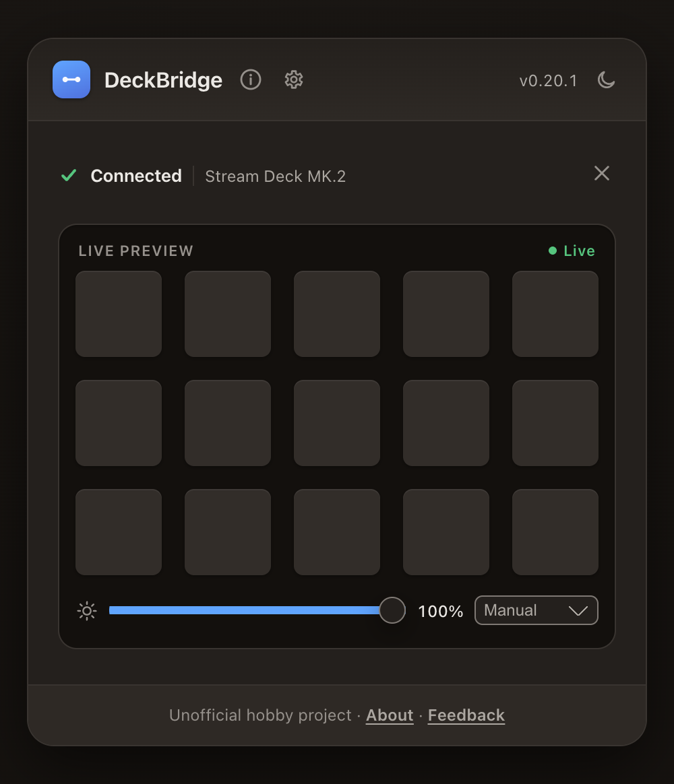The height and width of the screenshot is (784, 674).
Task: Select center key of the grid
Action: click(337, 423)
